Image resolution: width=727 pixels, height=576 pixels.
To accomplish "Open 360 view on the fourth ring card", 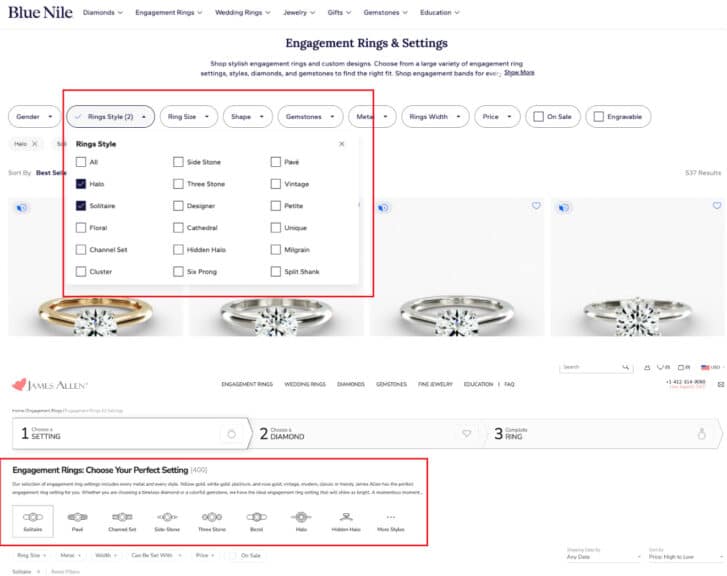I will [x=563, y=208].
